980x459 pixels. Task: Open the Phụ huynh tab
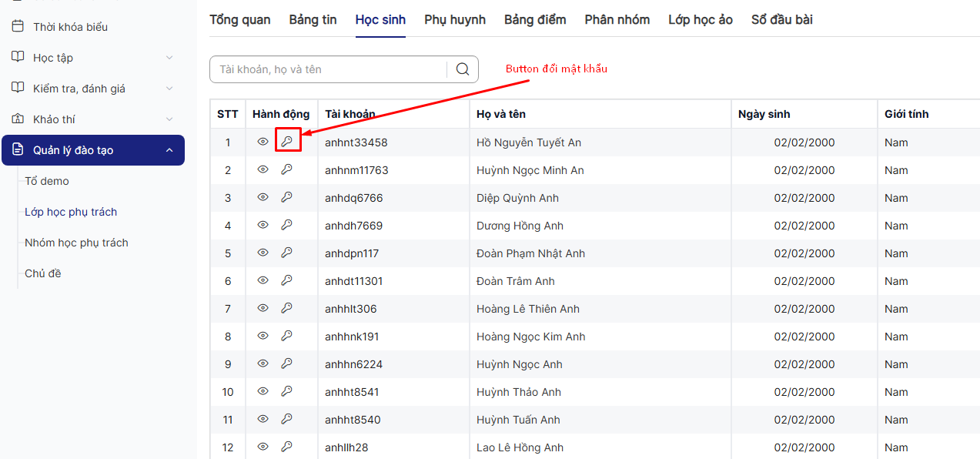[x=455, y=20]
